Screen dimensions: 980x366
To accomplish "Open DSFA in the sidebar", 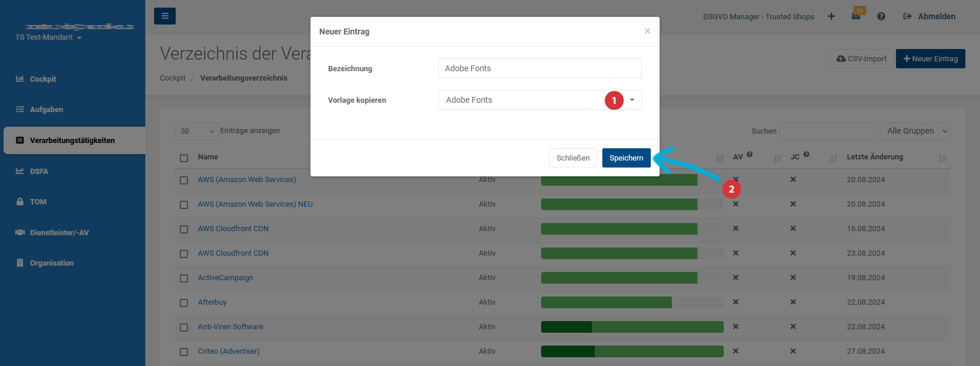I will (x=39, y=171).
